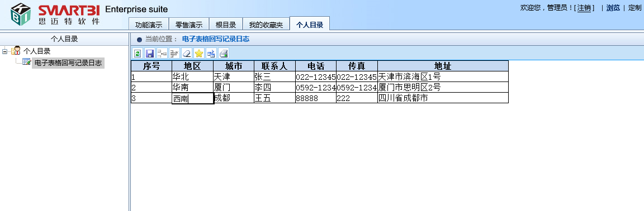644x211 pixels.
Task: Click the 个人目录 root folder icon
Action: [16, 51]
